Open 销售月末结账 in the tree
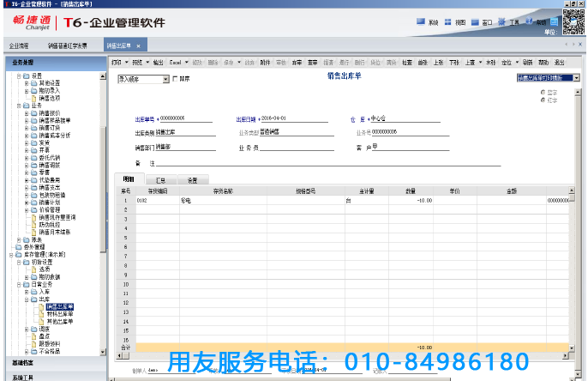 click(55, 233)
